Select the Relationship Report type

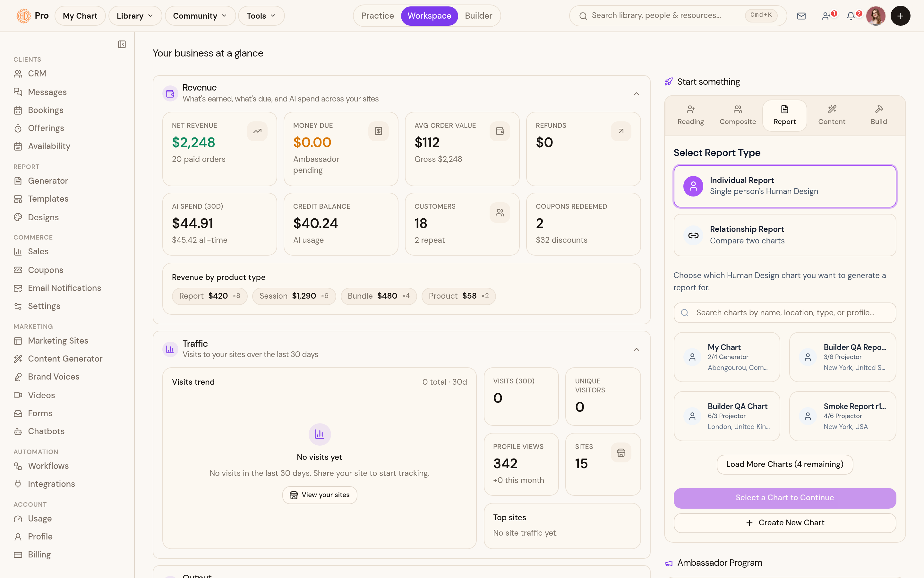[785, 235]
